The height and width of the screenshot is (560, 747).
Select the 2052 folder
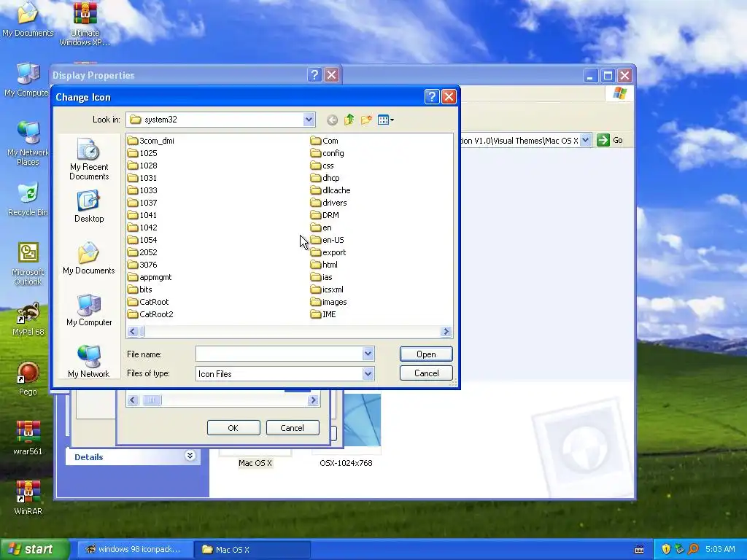coord(142,252)
